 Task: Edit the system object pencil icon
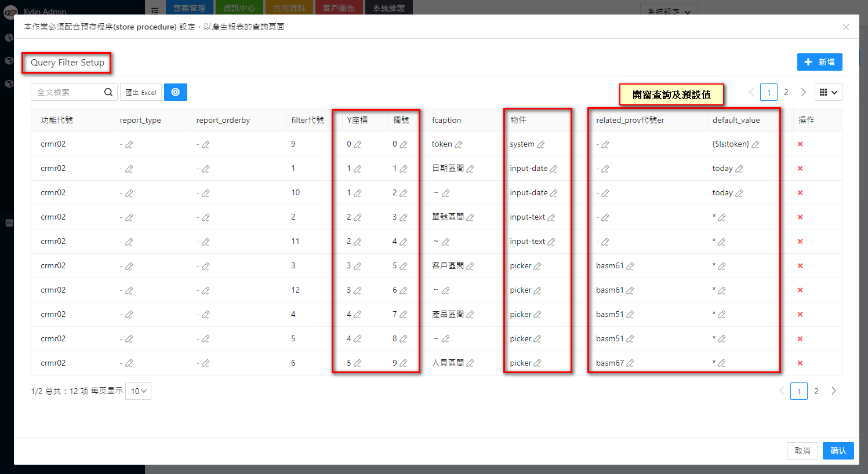coord(541,144)
